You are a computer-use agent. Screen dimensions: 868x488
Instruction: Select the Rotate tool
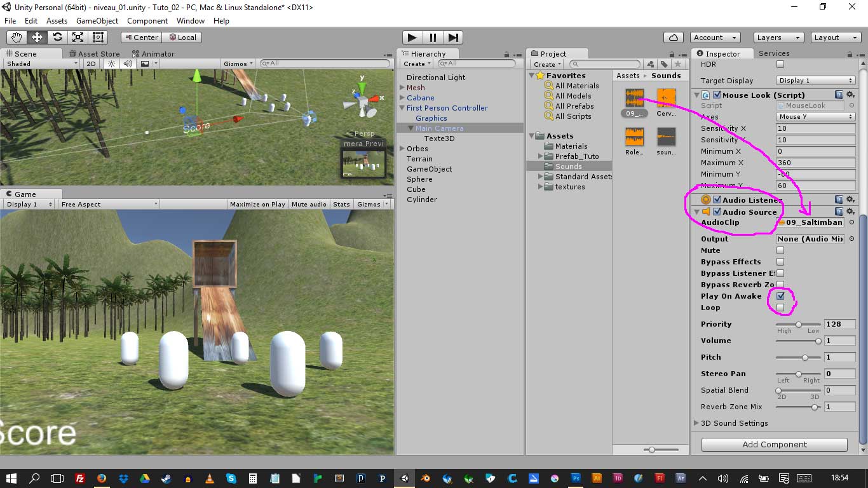(x=57, y=37)
